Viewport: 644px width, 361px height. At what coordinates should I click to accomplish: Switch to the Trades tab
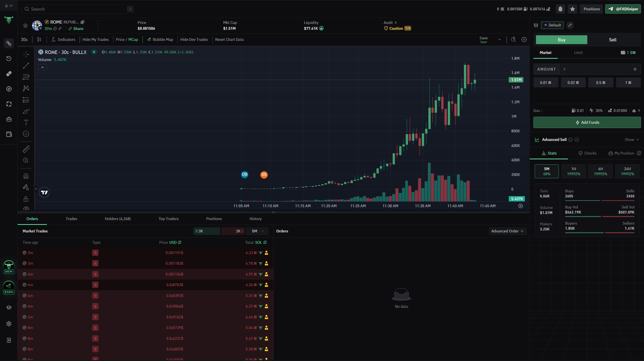(71, 219)
